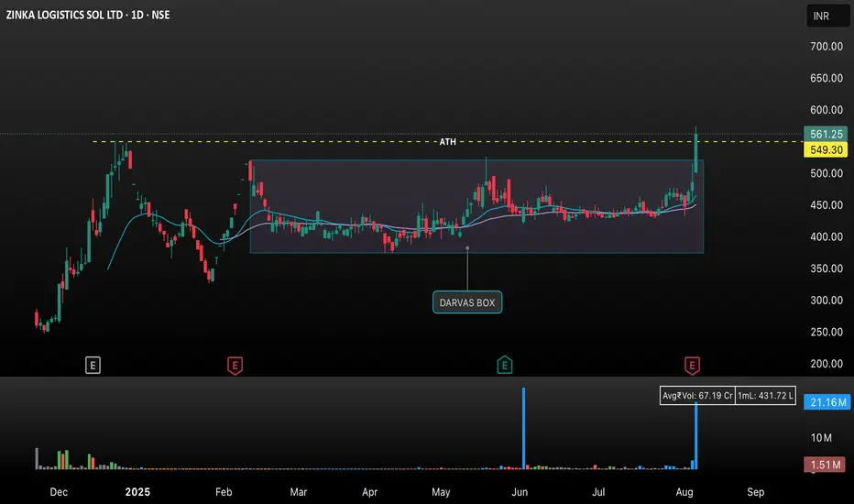
Task: Click the tall blue volume bar in June
Action: click(x=524, y=428)
